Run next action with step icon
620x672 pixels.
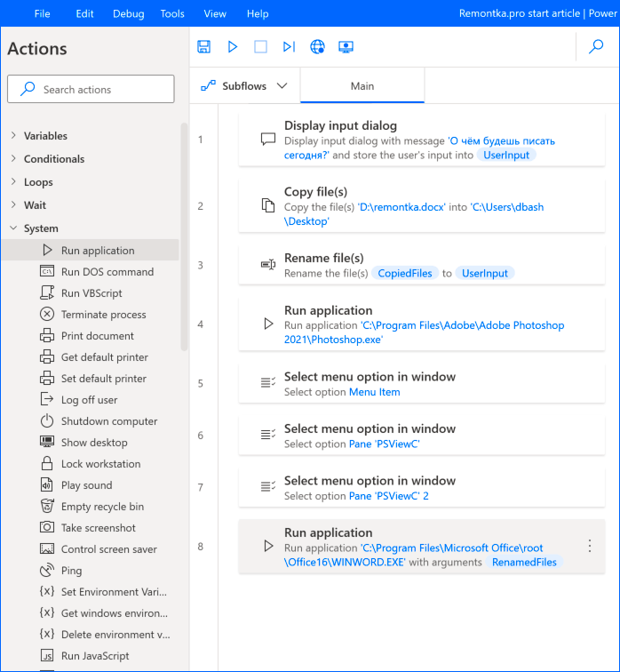click(x=289, y=47)
